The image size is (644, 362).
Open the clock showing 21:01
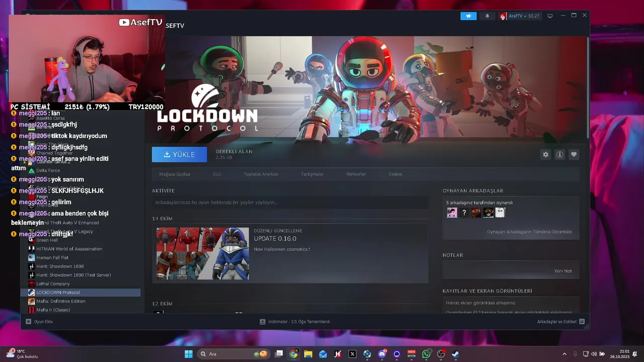[x=620, y=354]
